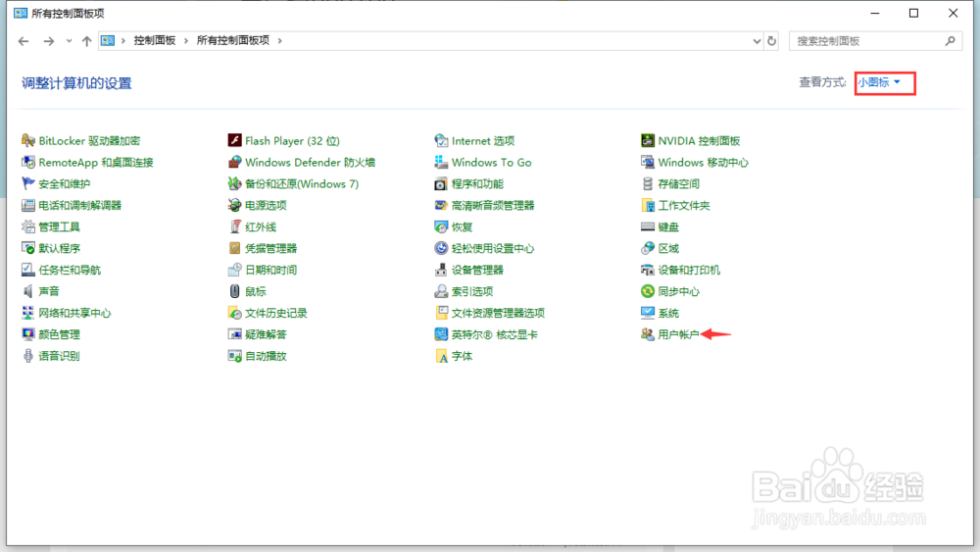Click the window title bar control panel icon

pyautogui.click(x=21, y=13)
